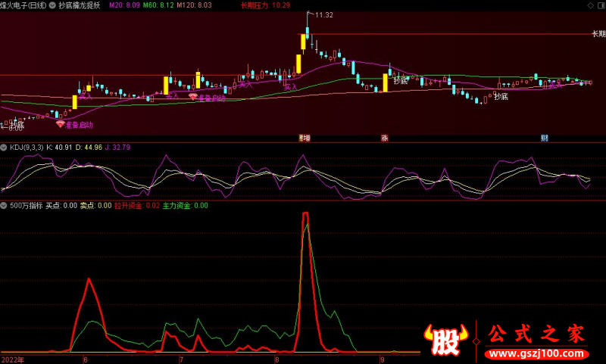The image size is (606, 364).
Task: Click the 长期压力 value label
Action: [x=265, y=5]
